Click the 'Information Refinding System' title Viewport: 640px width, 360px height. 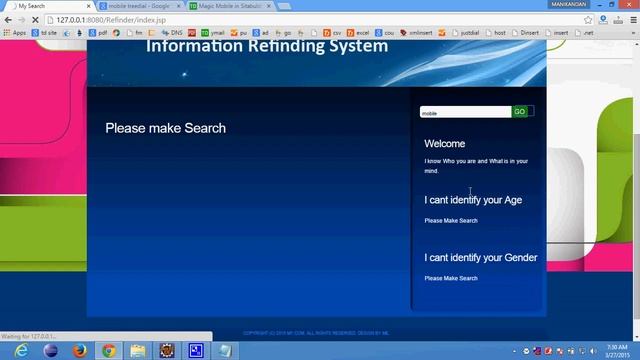pos(267,46)
